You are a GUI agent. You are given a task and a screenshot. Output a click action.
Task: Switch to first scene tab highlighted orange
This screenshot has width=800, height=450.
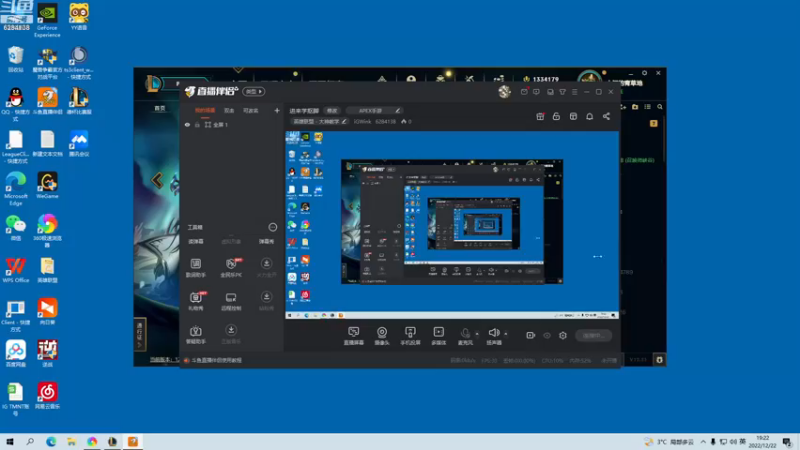205,110
